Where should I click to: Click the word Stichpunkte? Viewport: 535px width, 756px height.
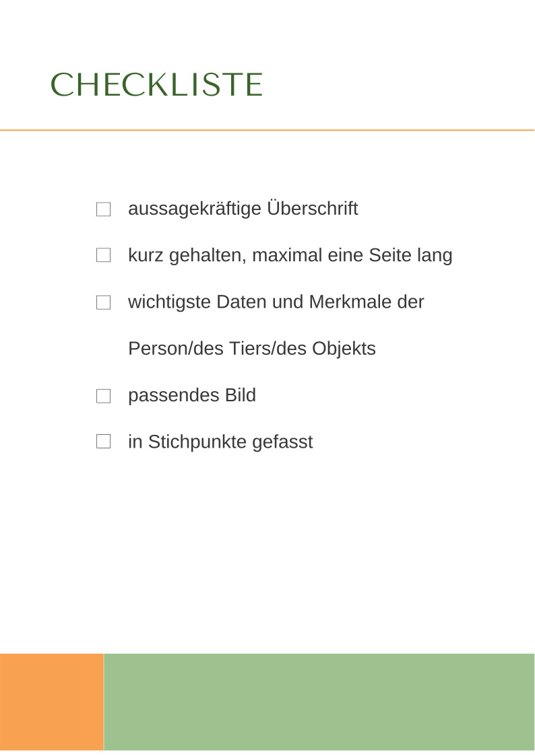click(197, 442)
